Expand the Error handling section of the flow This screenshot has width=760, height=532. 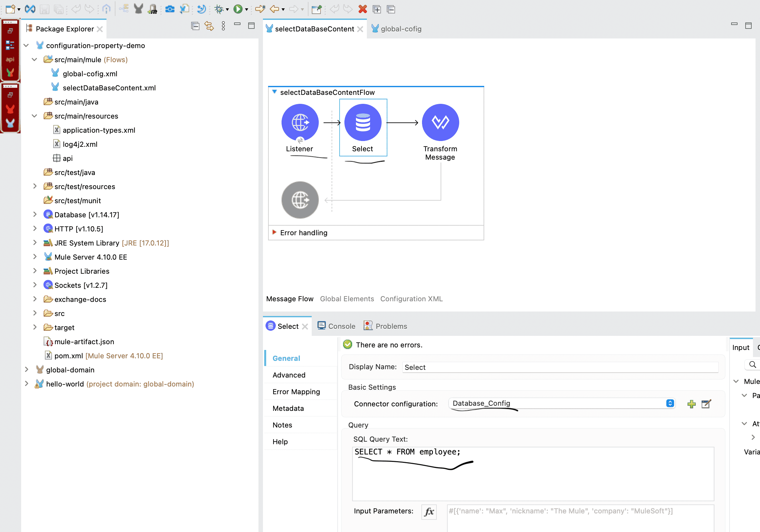274,233
